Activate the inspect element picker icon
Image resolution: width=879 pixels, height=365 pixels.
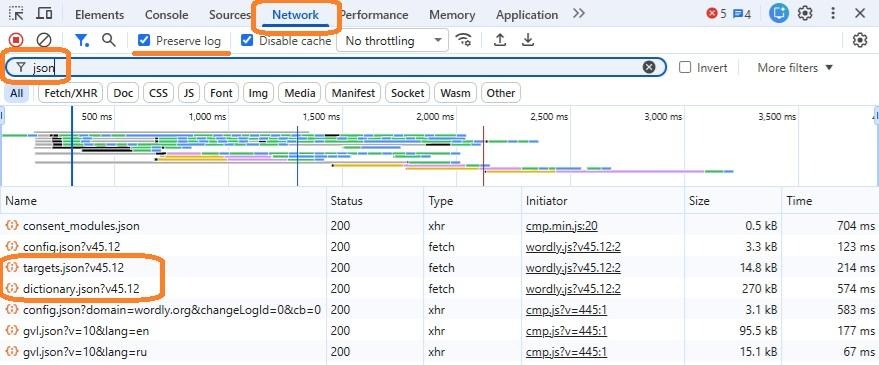click(x=16, y=13)
